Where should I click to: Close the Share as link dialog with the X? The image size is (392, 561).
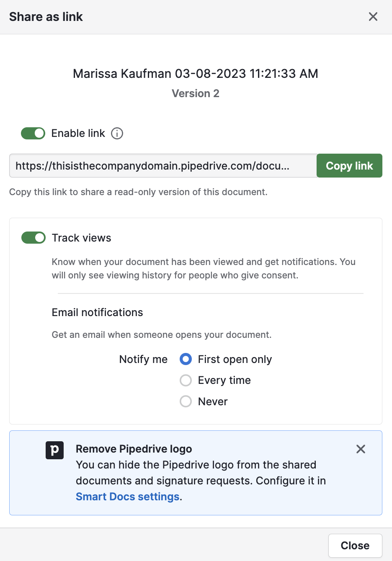coord(373,16)
